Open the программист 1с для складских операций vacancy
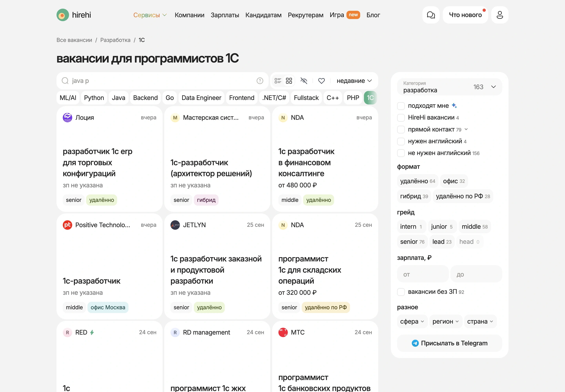 click(325, 266)
